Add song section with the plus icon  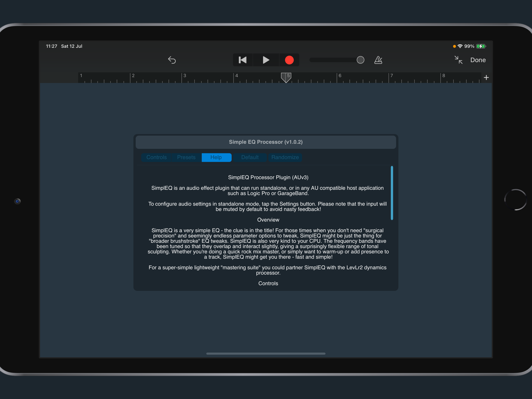click(486, 78)
